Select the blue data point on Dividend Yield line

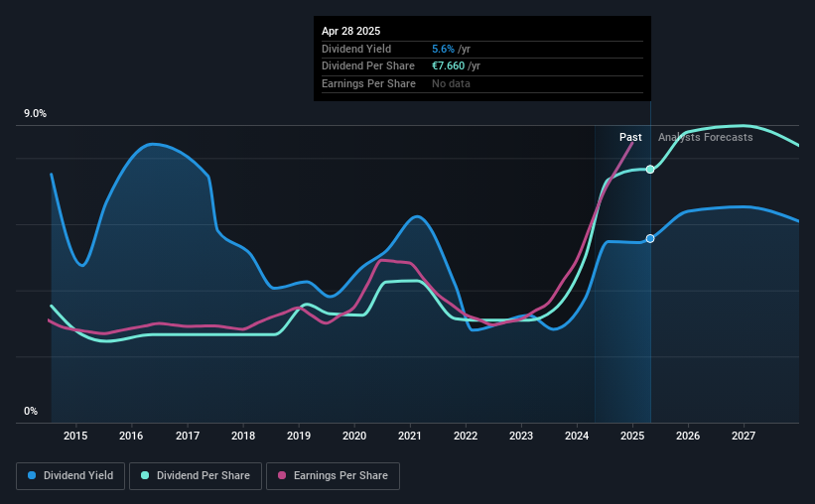point(650,238)
